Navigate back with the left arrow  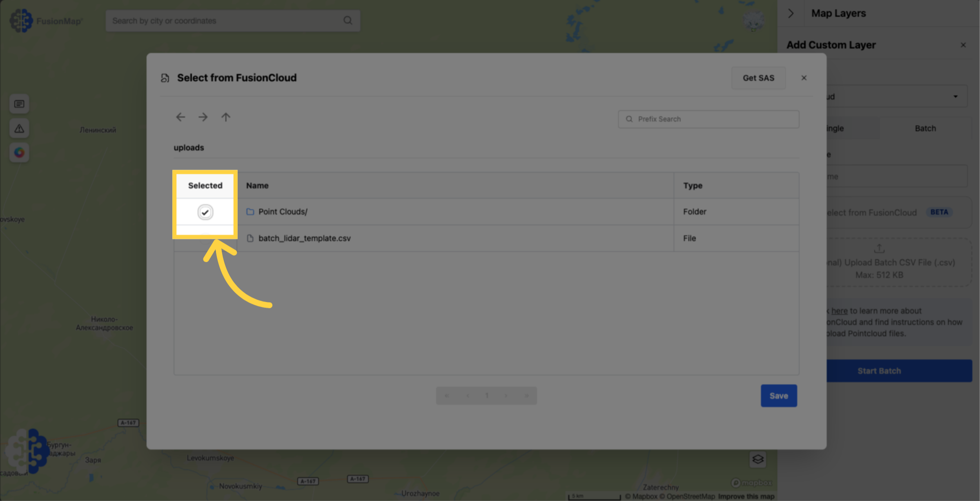(x=180, y=117)
